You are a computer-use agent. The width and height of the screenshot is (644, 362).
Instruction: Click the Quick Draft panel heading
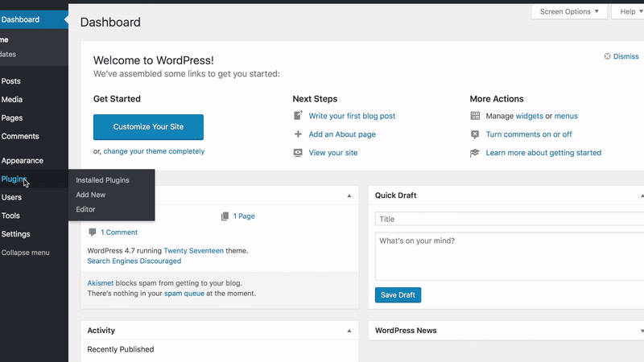pyautogui.click(x=395, y=195)
